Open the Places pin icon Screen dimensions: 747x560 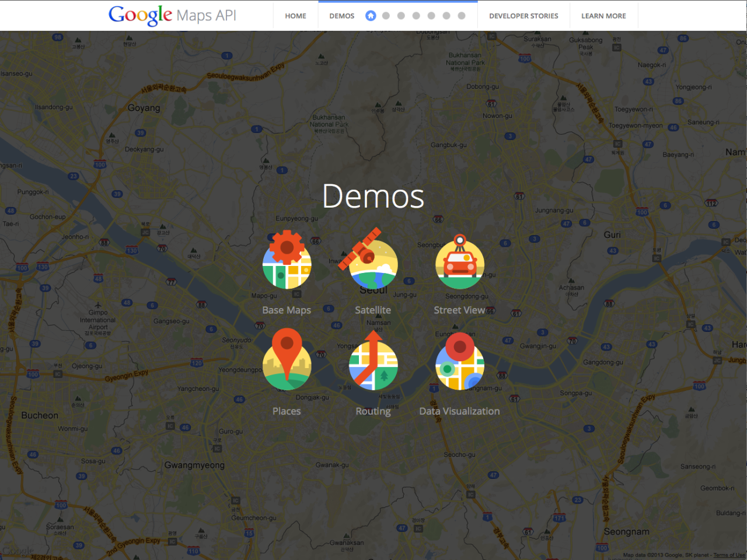click(287, 359)
